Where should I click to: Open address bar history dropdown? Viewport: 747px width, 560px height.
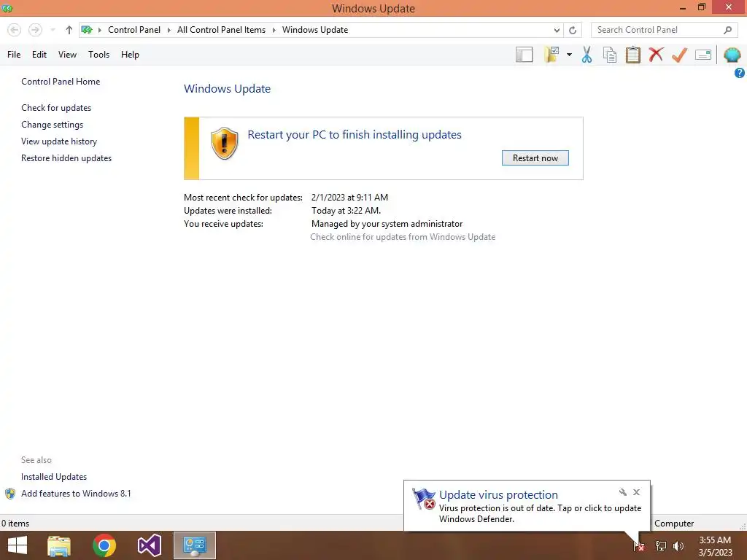coord(557,30)
